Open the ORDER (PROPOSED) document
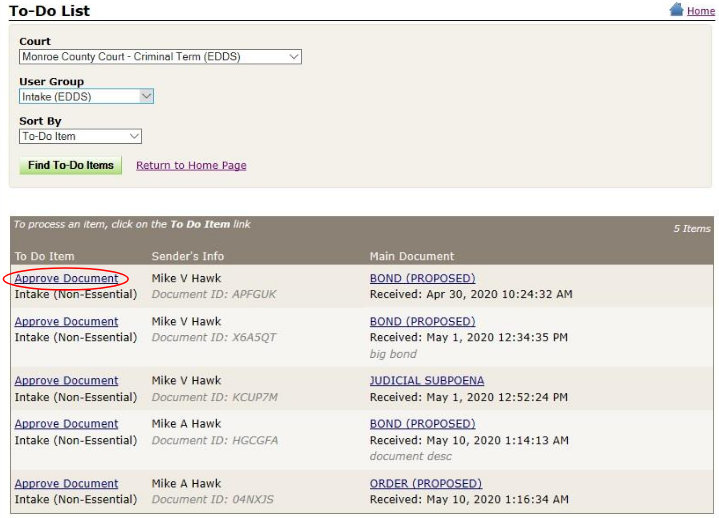This screenshot has height=518, width=719. click(x=425, y=483)
